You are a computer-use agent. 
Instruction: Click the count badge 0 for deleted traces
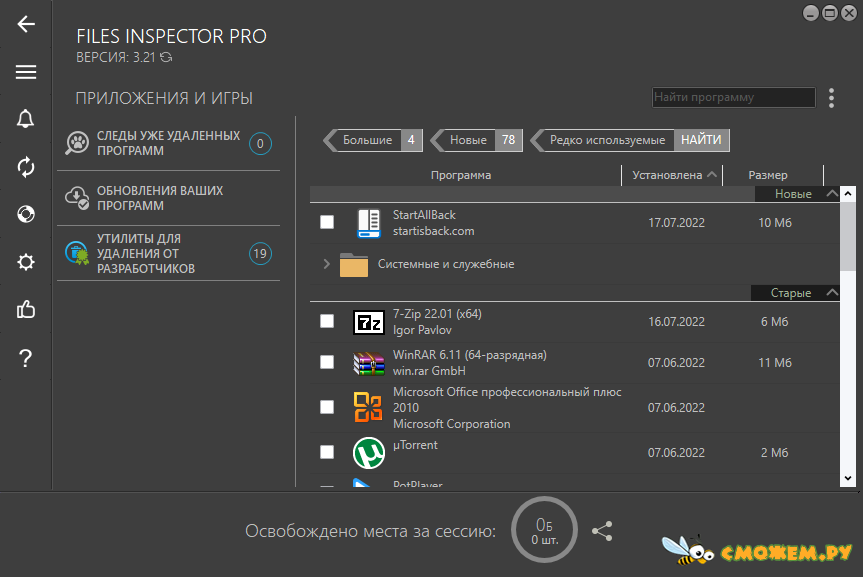260,144
